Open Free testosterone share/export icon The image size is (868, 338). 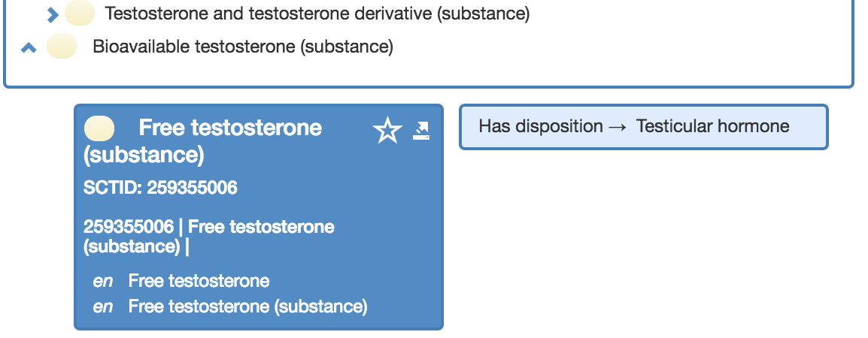point(421,131)
